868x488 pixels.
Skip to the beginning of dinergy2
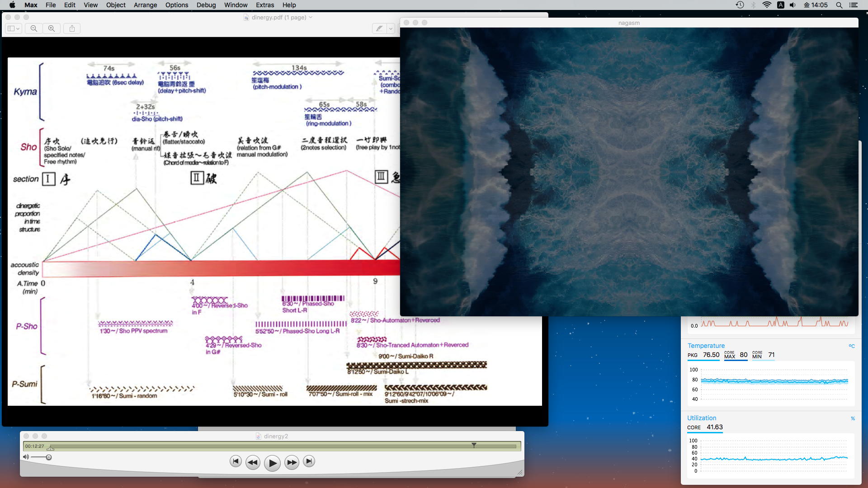tap(236, 461)
